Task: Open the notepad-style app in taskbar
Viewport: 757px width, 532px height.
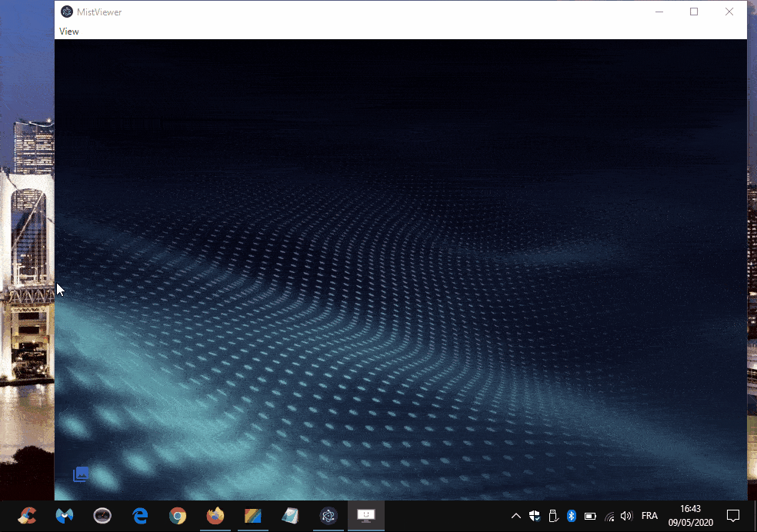Action: pyautogui.click(x=291, y=516)
